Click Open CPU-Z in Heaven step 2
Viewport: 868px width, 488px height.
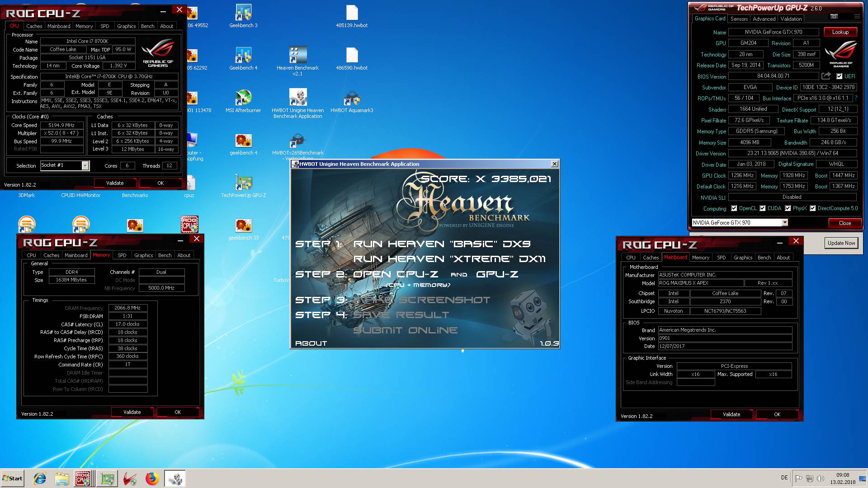pyautogui.click(x=395, y=274)
